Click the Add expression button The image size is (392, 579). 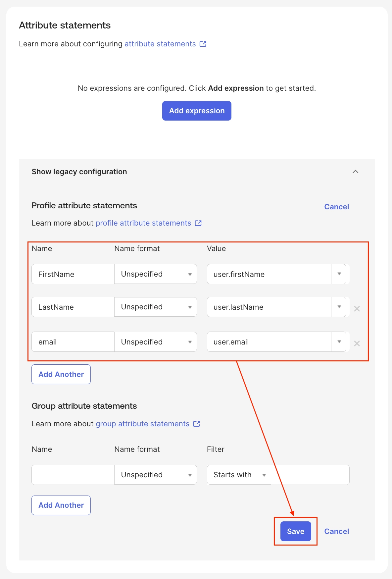pyautogui.click(x=197, y=111)
